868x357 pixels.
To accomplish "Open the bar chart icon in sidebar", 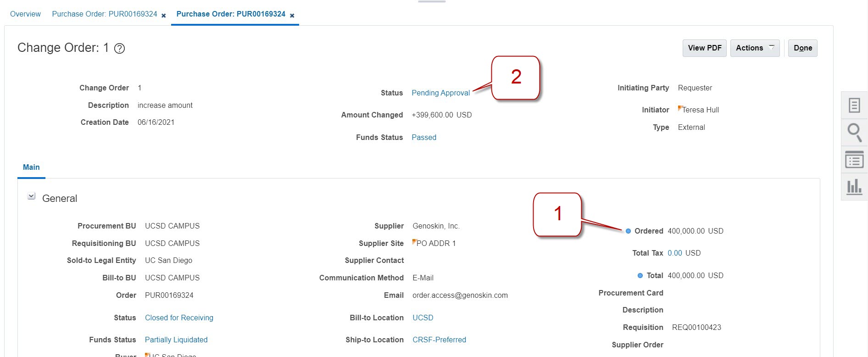I will point(854,186).
